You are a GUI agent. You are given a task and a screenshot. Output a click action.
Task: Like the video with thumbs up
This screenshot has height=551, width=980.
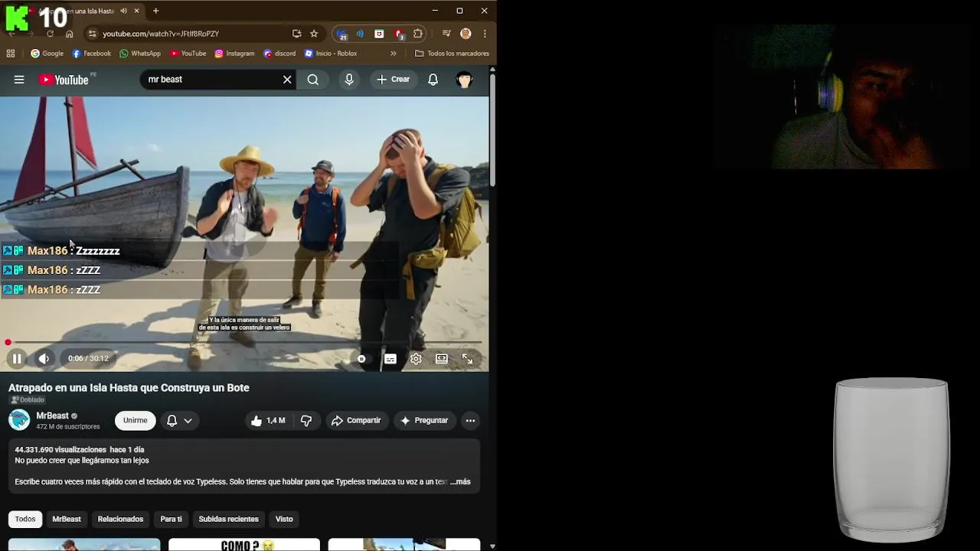pos(267,420)
